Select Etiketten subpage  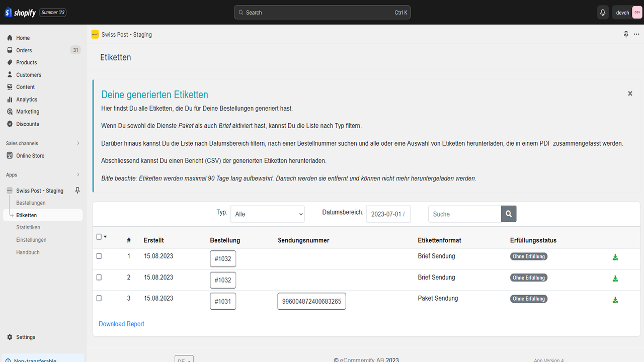pyautogui.click(x=43, y=215)
